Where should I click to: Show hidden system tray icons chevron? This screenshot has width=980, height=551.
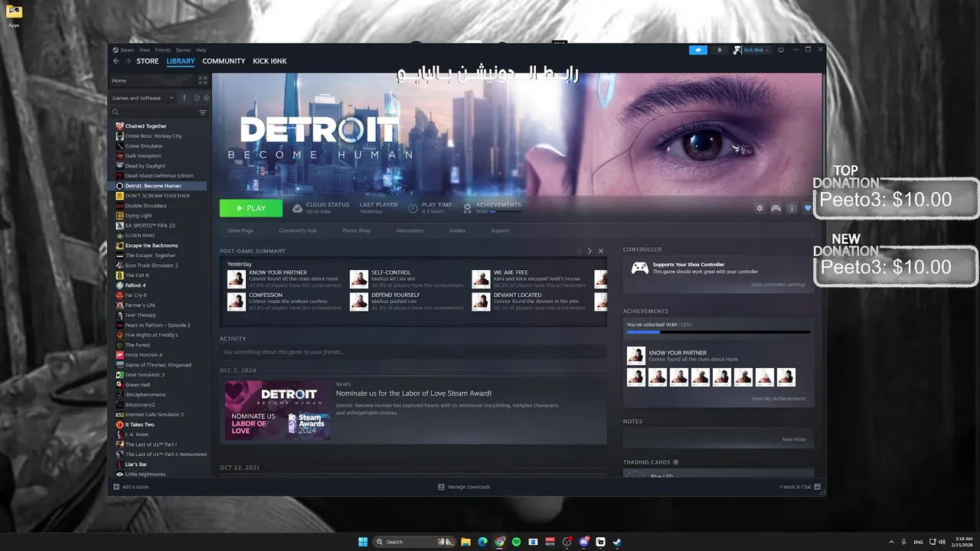[x=891, y=542]
